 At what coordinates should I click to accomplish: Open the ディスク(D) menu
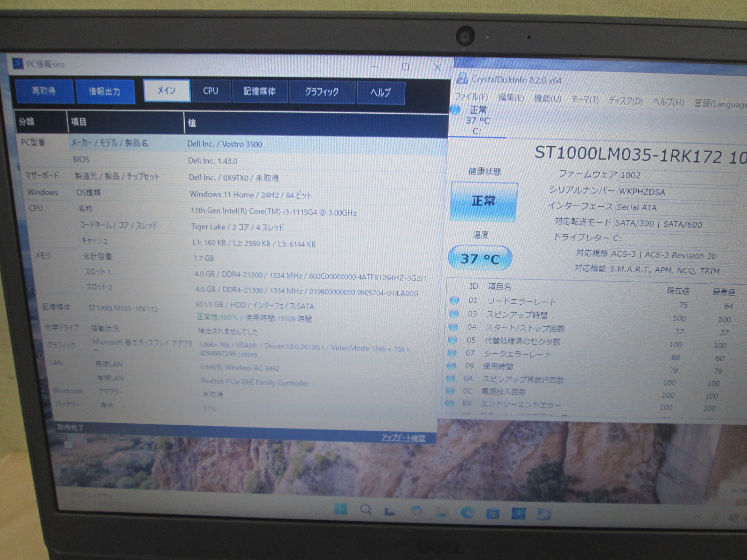[626, 100]
